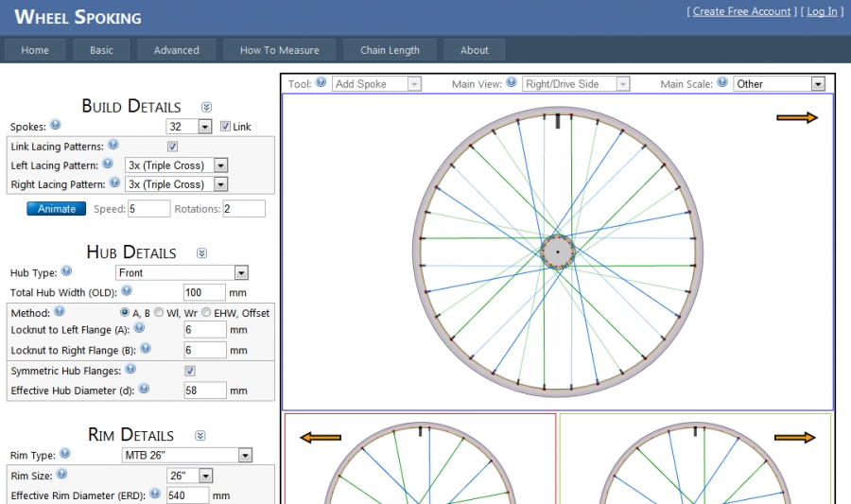851x504 pixels.
Task: Click left-pointing orange arrow in red-bordered view
Action: pyautogui.click(x=321, y=437)
